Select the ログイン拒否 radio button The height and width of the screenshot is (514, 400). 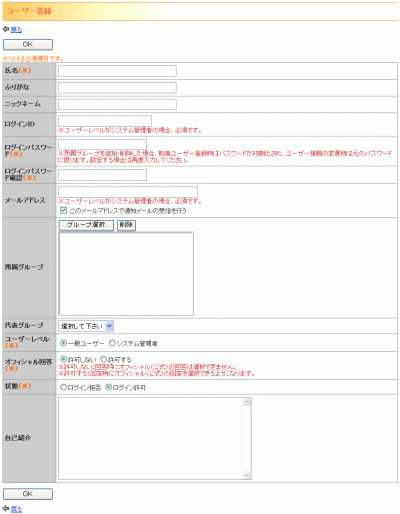63,387
